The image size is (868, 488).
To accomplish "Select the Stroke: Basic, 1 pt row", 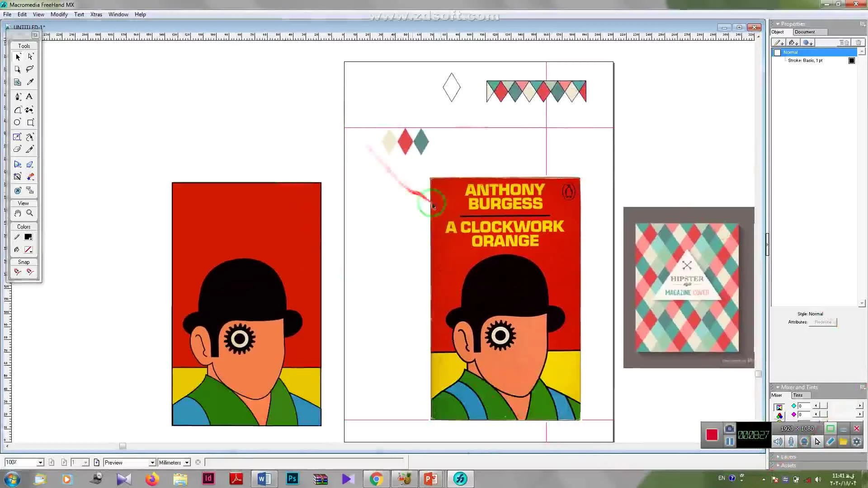I will pyautogui.click(x=814, y=61).
